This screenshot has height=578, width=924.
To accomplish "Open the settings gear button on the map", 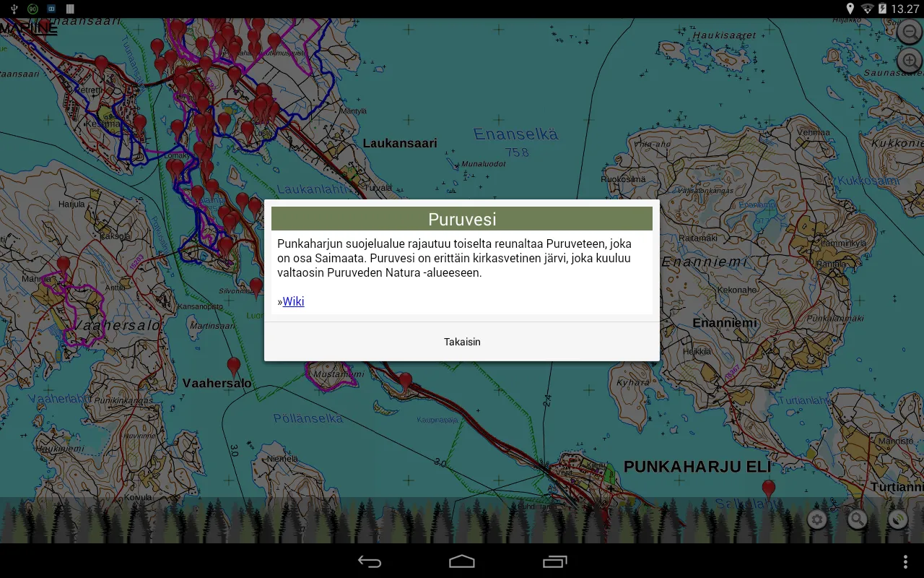I will tap(816, 519).
